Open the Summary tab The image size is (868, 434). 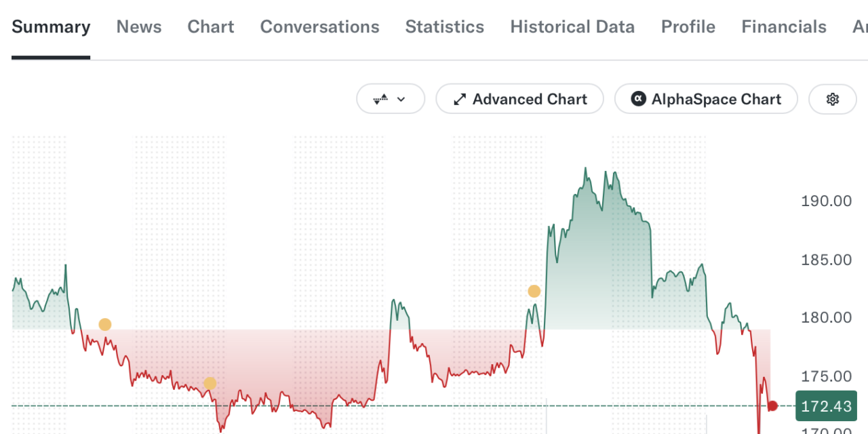coord(51,27)
